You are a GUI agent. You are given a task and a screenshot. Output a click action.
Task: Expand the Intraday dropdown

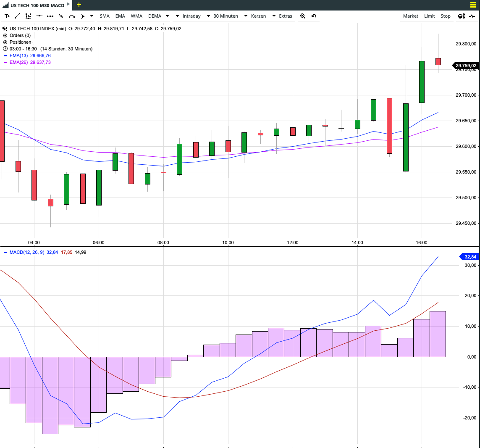(x=188, y=16)
